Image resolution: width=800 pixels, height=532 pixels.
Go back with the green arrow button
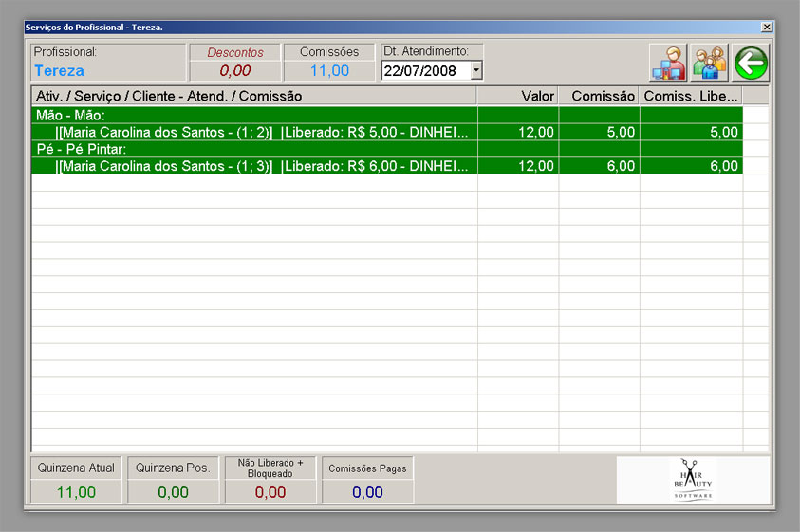[751, 63]
